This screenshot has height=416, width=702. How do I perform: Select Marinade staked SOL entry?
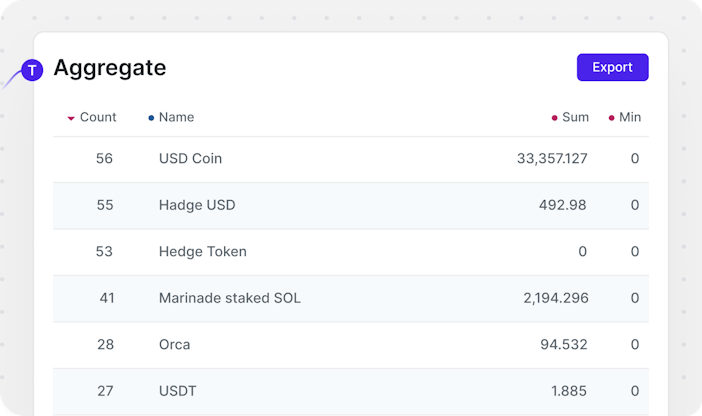coord(229,298)
